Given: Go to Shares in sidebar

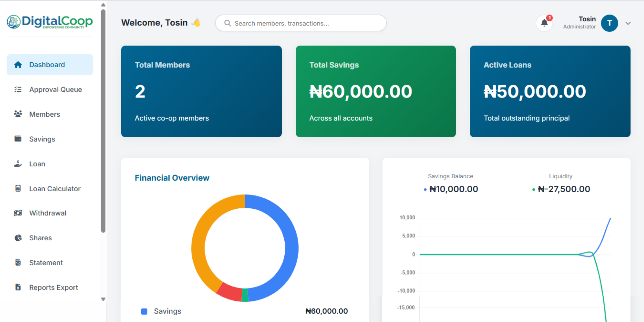Looking at the screenshot, I should point(50,238).
